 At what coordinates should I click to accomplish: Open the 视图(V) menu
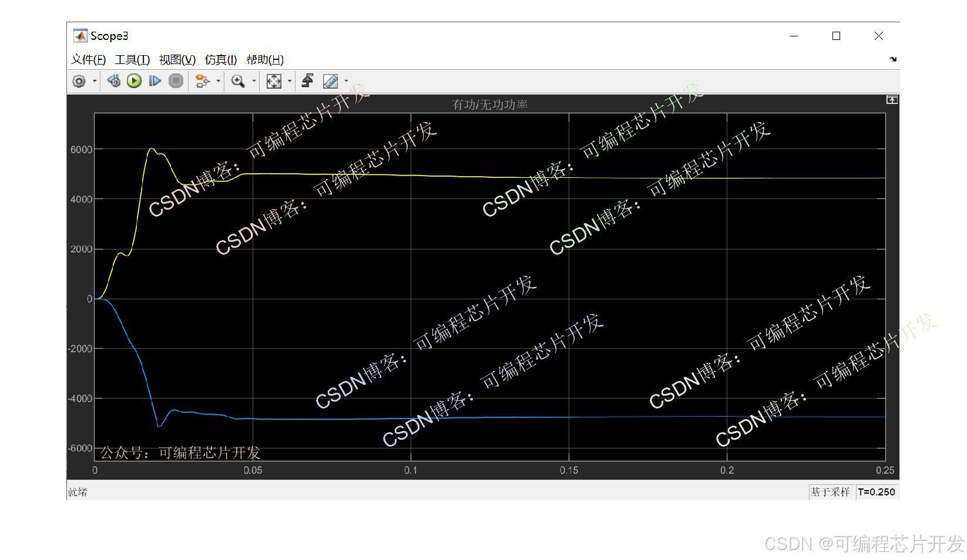point(177,60)
